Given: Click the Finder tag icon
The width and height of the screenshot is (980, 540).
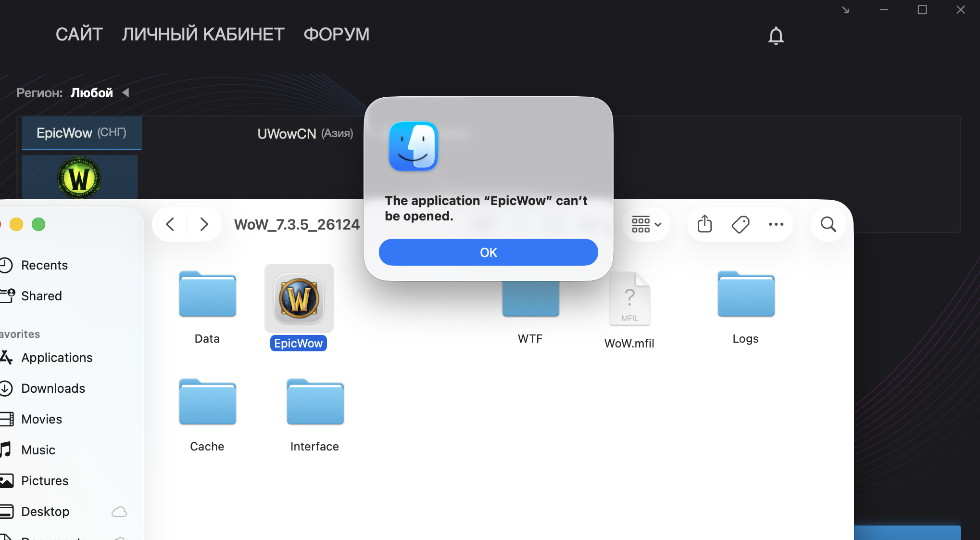Looking at the screenshot, I should pyautogui.click(x=740, y=224).
